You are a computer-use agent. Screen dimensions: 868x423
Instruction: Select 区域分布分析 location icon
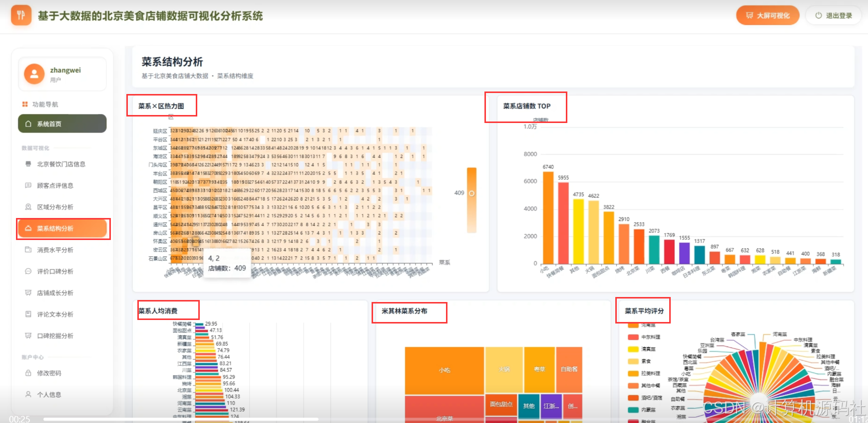[x=28, y=207]
